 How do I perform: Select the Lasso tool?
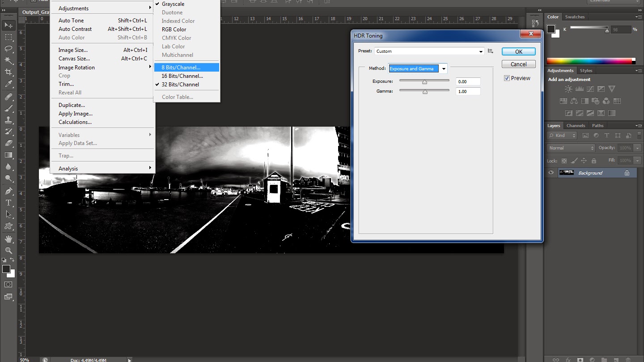click(8, 49)
